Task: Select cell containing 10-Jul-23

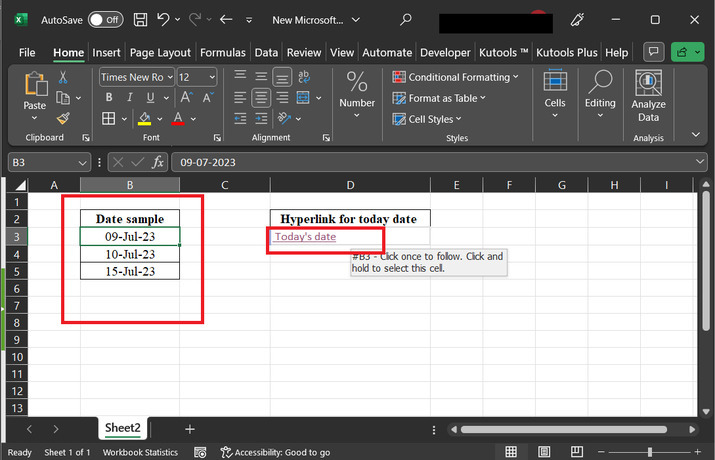Action: click(x=130, y=254)
